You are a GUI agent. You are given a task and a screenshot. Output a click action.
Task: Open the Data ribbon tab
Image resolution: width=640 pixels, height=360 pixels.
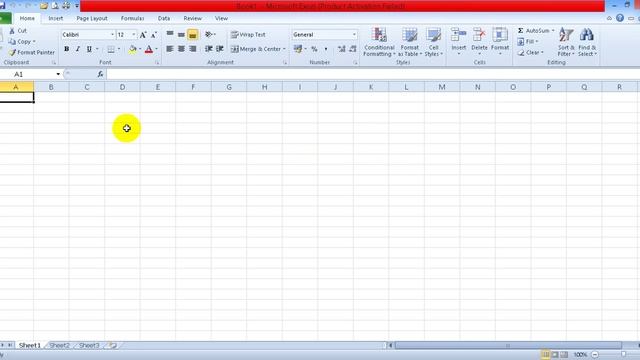click(x=164, y=18)
